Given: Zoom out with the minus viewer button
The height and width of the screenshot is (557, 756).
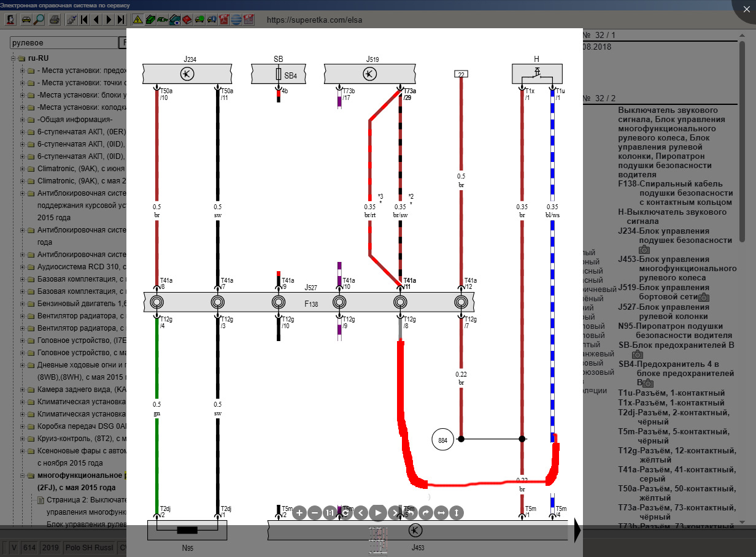Looking at the screenshot, I should (x=315, y=513).
